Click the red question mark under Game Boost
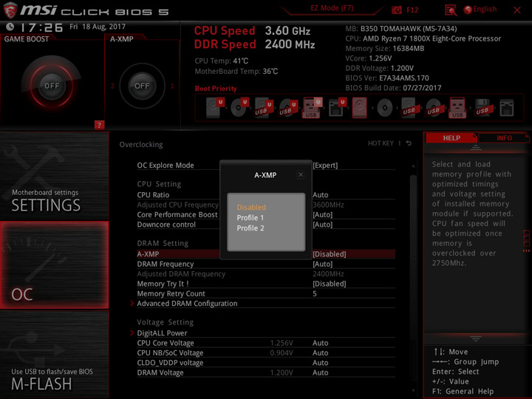 point(99,125)
